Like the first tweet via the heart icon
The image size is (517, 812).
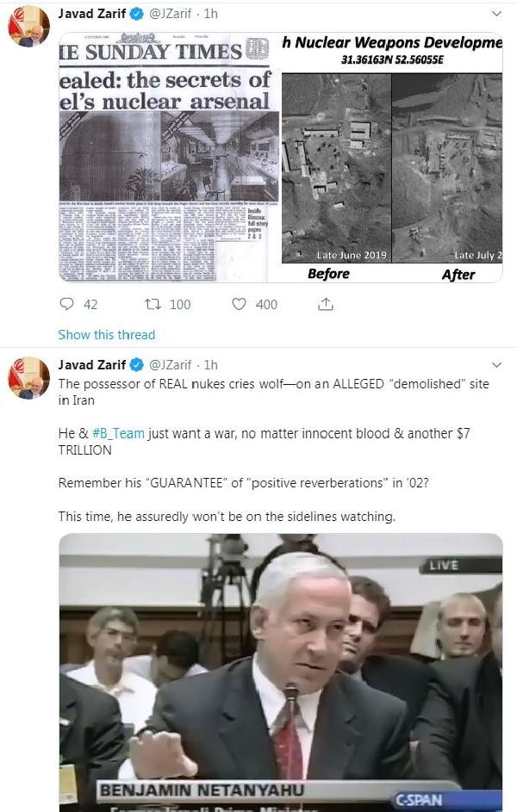point(239,304)
